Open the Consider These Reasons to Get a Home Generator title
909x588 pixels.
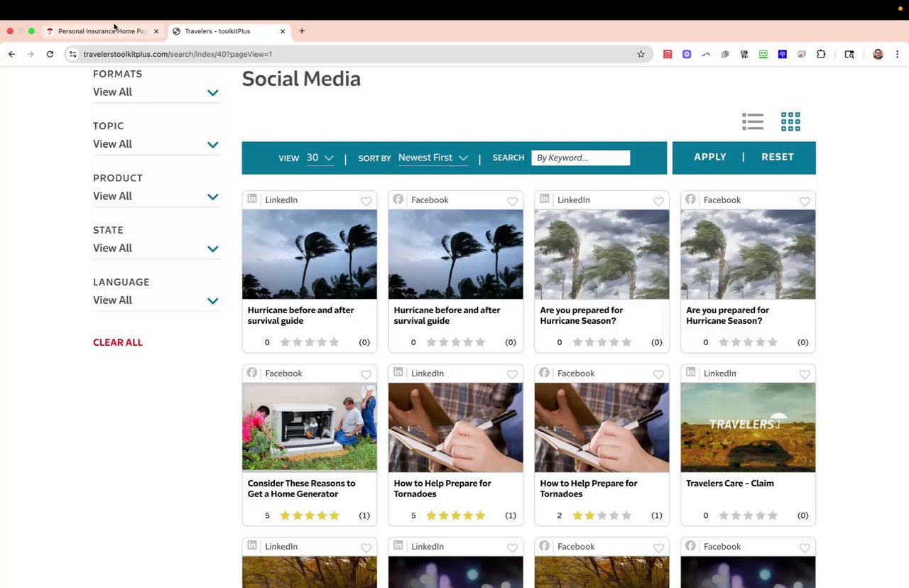coord(302,489)
